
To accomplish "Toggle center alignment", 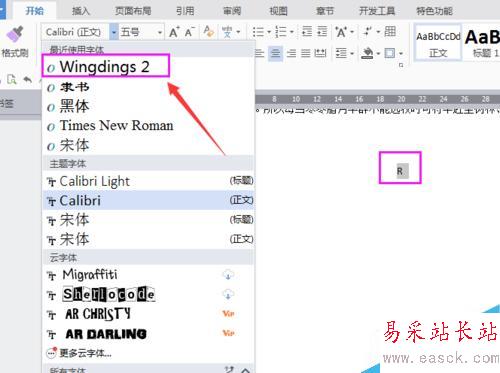I will click(x=275, y=53).
